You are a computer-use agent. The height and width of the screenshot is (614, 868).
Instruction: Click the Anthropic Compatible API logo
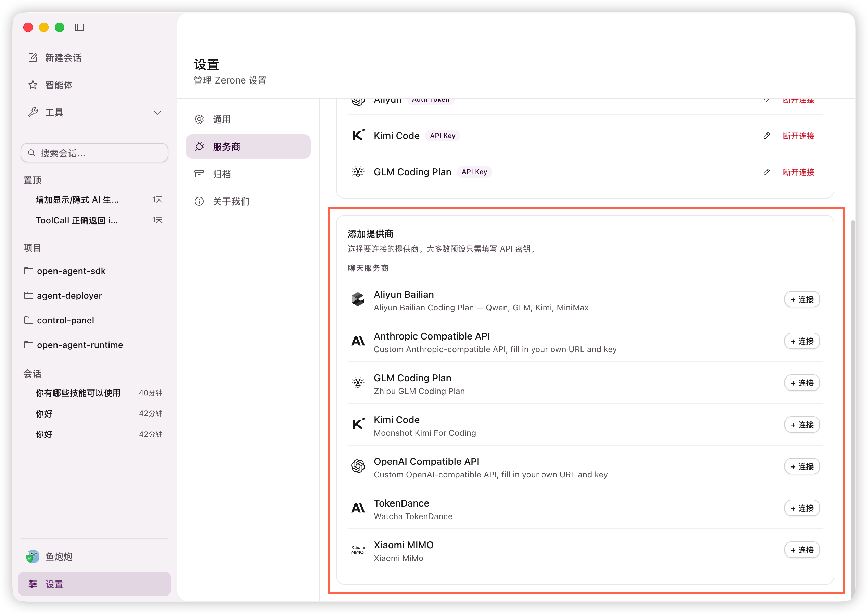point(358,341)
